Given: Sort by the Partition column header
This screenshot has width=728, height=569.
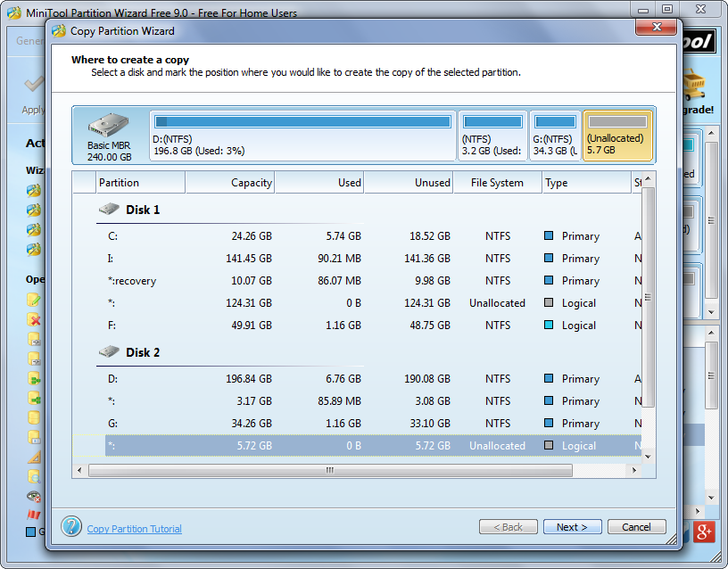Looking at the screenshot, I should click(x=140, y=183).
